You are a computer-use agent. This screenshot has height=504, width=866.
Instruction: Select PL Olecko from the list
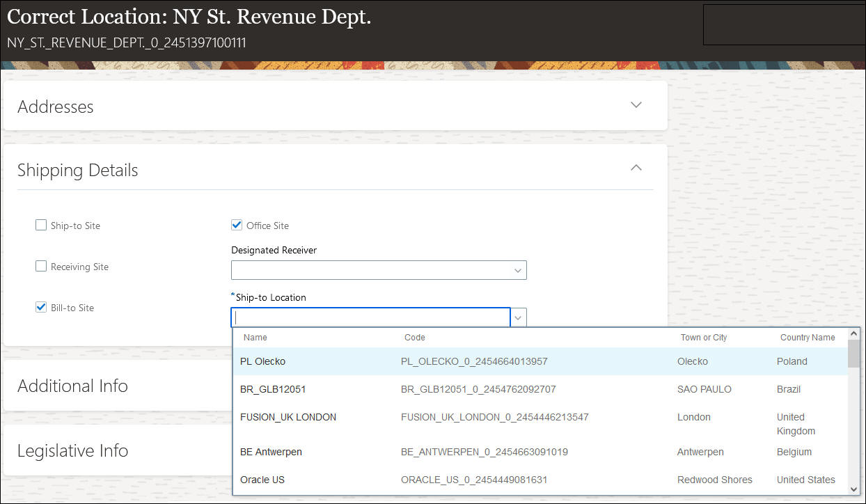click(x=263, y=361)
